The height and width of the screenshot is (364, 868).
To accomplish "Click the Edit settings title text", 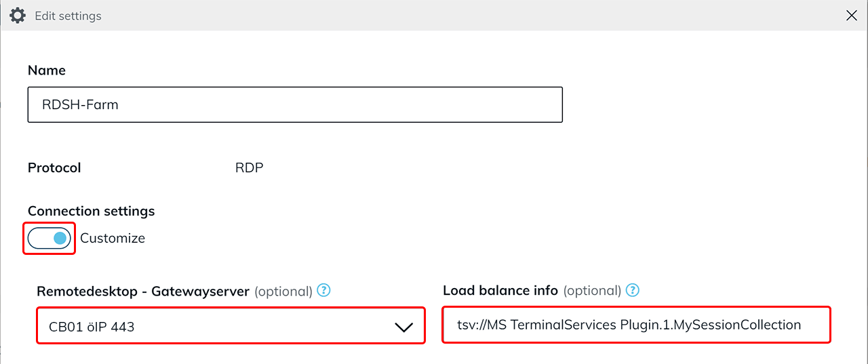I will (68, 16).
